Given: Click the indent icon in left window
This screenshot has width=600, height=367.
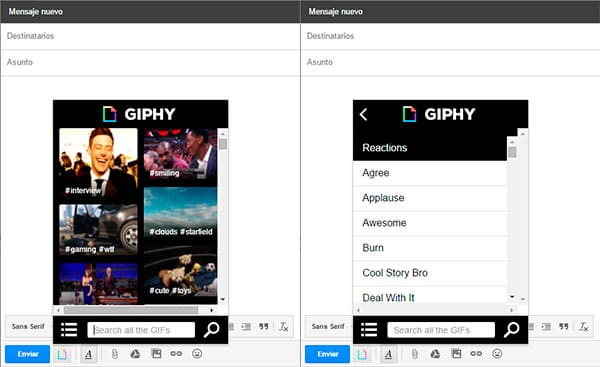Looking at the screenshot, I should [246, 326].
